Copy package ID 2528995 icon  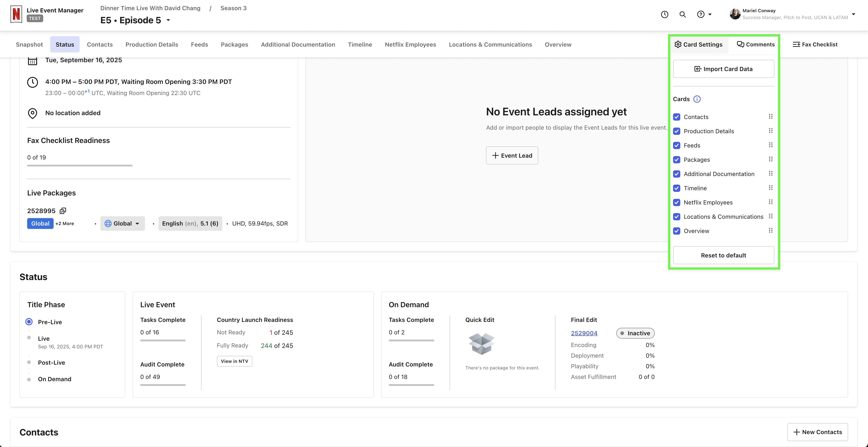click(x=63, y=211)
